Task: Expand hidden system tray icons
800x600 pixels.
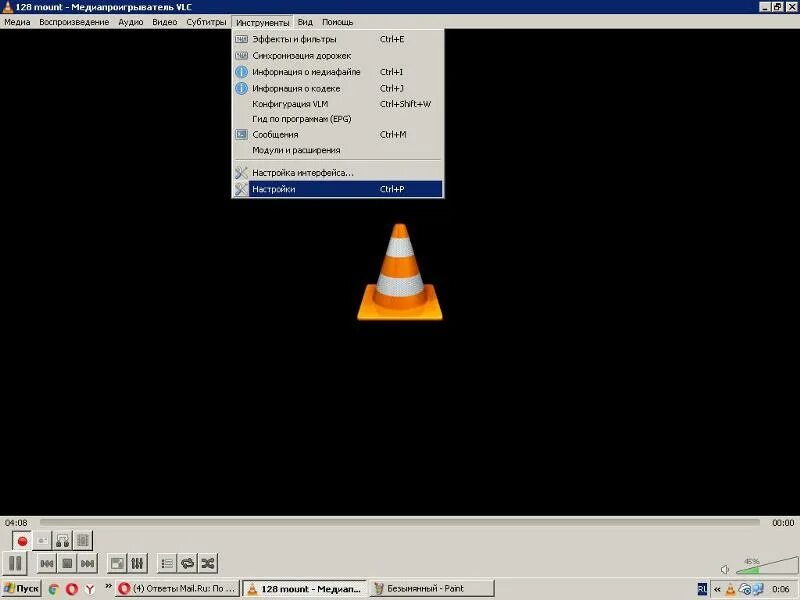Action: (x=717, y=589)
